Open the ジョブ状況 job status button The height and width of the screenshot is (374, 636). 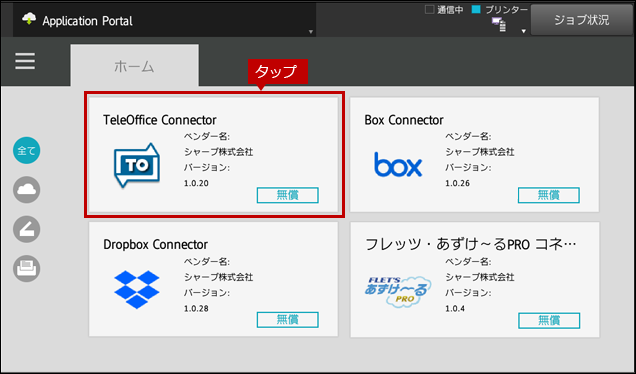pyautogui.click(x=582, y=20)
